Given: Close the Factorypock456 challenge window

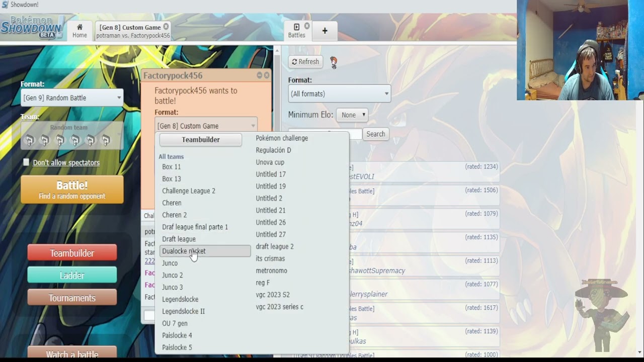Looking at the screenshot, I should click(x=267, y=75).
